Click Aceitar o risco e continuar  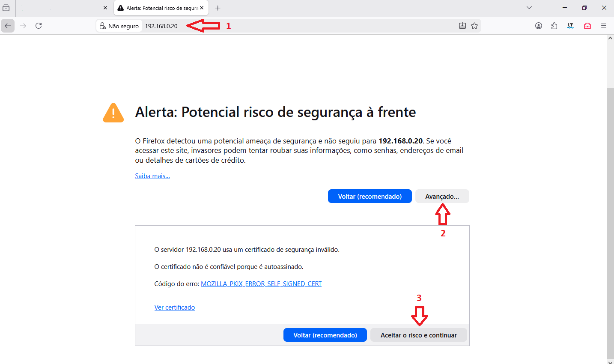419,335
